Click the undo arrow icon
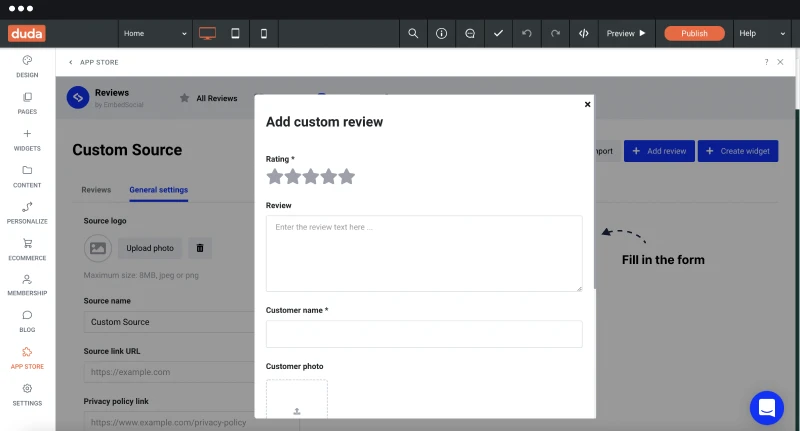Screen dimensions: 800x431 527,34
